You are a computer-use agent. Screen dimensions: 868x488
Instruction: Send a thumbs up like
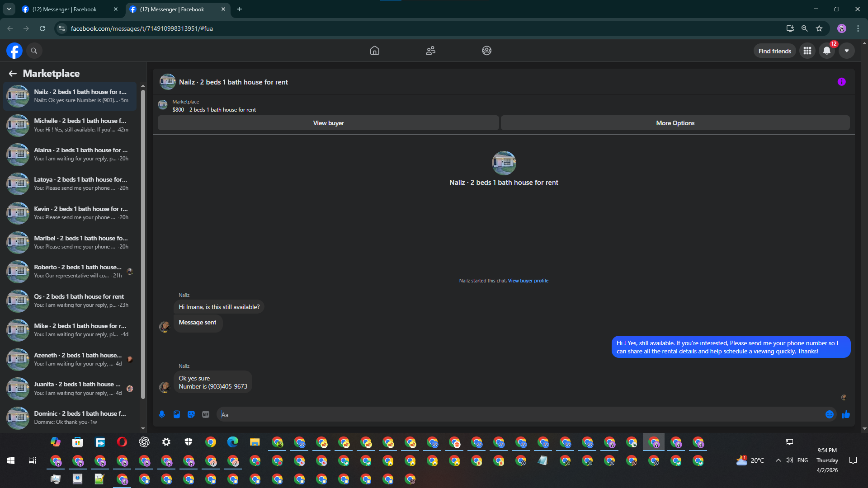point(846,414)
